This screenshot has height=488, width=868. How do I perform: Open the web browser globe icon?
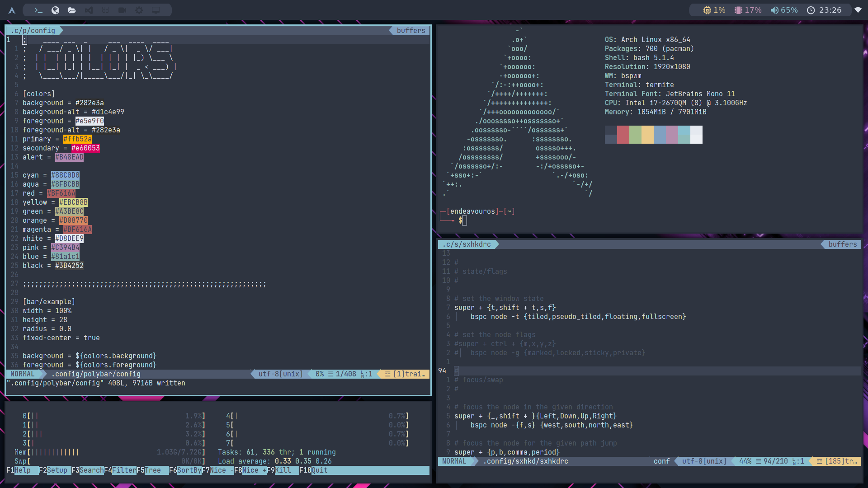[55, 10]
